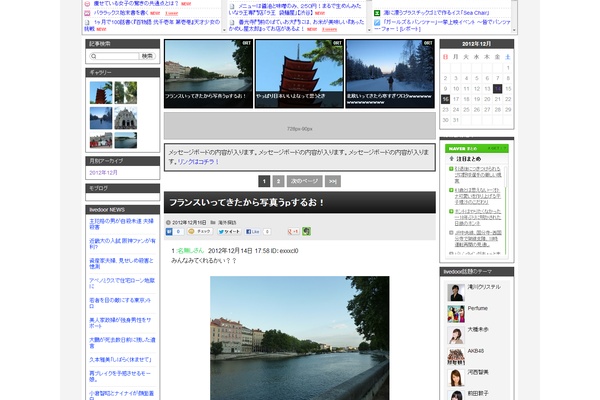
Task: Click the up-arrow icon beside 注目まとめ
Action: point(452,158)
